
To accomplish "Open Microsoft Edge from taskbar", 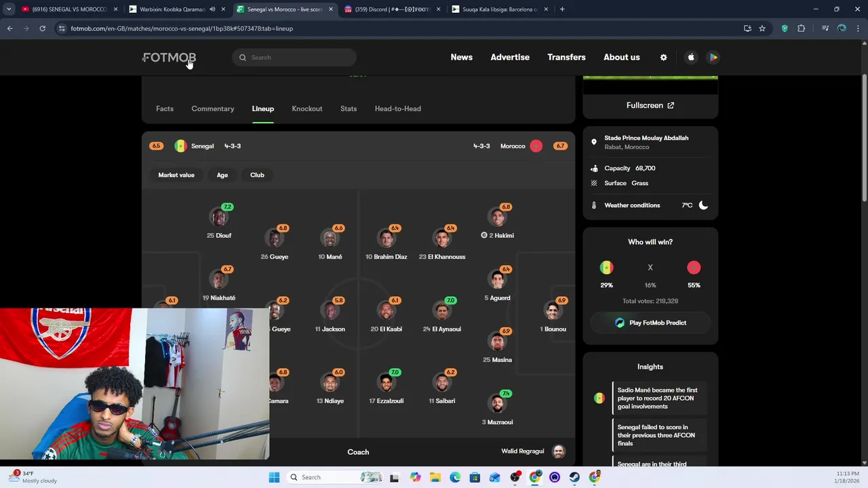I will (455, 477).
